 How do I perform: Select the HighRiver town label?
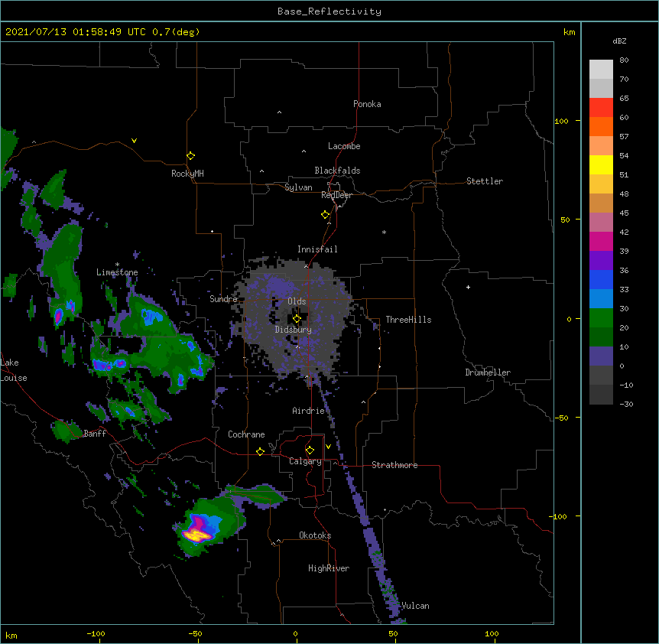point(329,568)
